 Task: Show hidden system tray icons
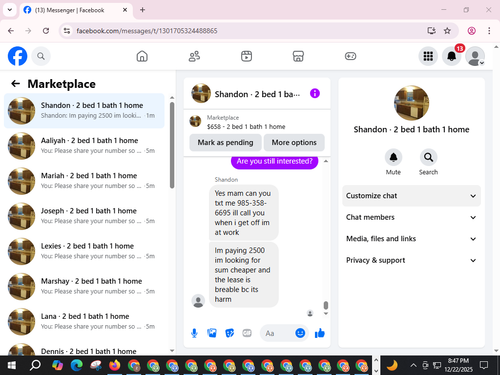tap(413, 365)
